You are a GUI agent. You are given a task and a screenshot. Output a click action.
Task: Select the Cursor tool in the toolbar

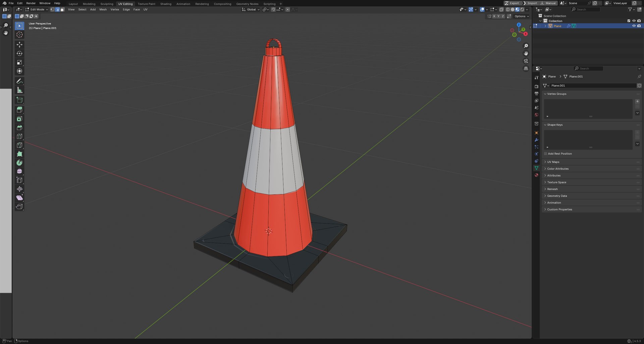19,35
